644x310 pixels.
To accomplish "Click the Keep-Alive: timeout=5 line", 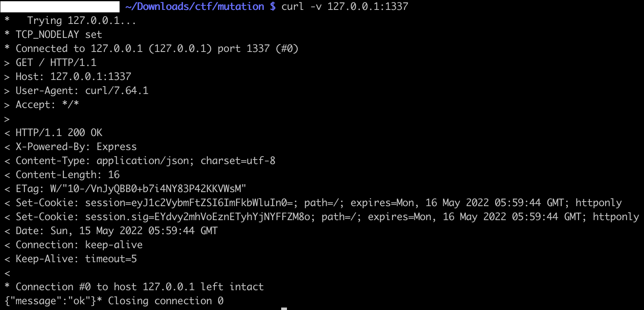I will click(x=76, y=259).
